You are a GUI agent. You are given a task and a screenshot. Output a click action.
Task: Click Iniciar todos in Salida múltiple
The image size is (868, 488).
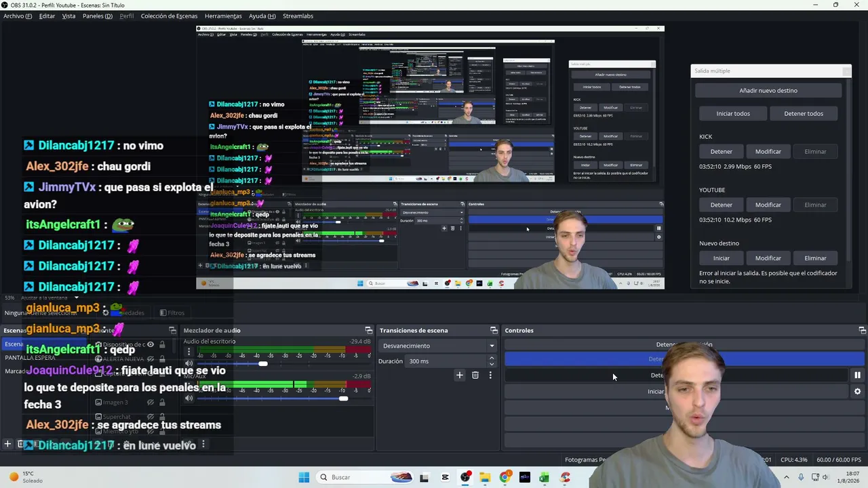(733, 114)
